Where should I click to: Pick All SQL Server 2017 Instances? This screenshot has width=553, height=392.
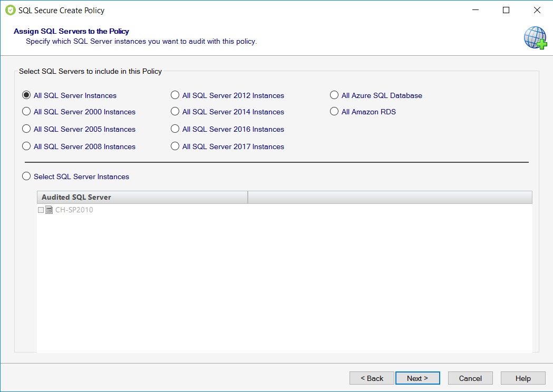tap(175, 146)
